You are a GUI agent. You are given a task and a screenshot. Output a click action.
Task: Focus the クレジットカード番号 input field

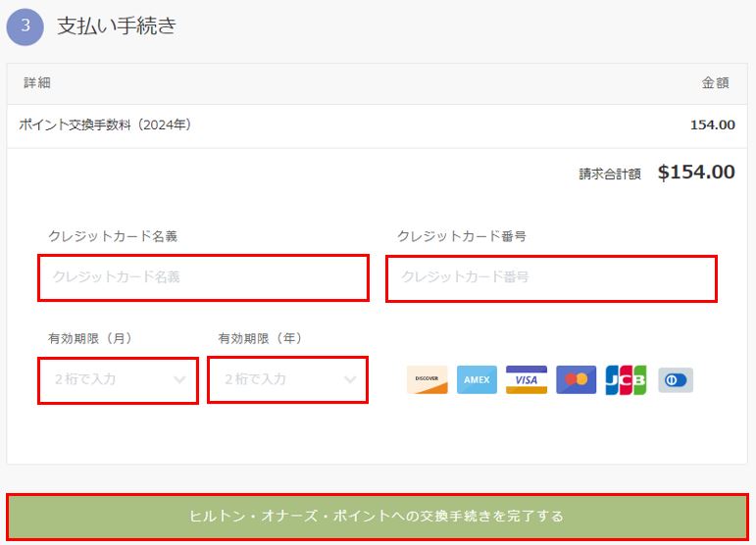(x=552, y=278)
